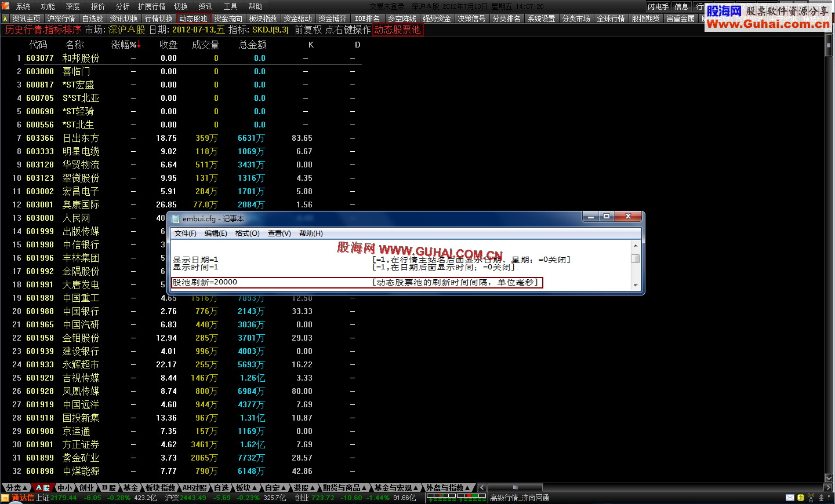Open 格式(O) menu in Notepad window
This screenshot has height=504, width=835.
pos(247,233)
